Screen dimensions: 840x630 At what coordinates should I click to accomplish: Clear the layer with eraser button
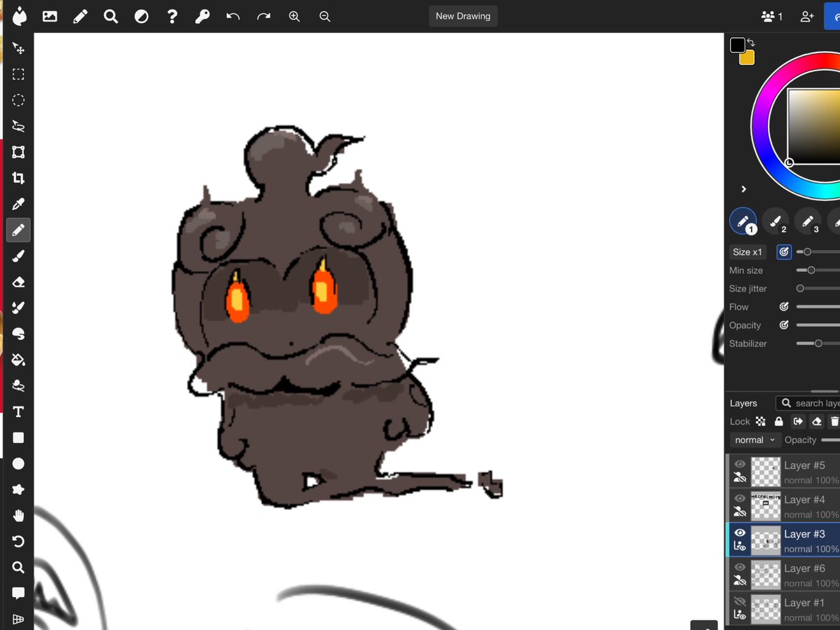point(816,422)
